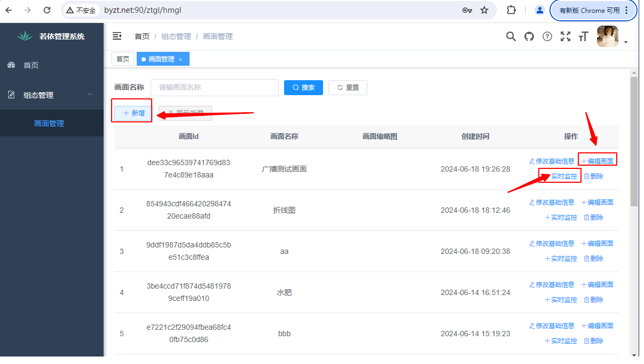Select 首页 in the sidebar

pos(31,65)
